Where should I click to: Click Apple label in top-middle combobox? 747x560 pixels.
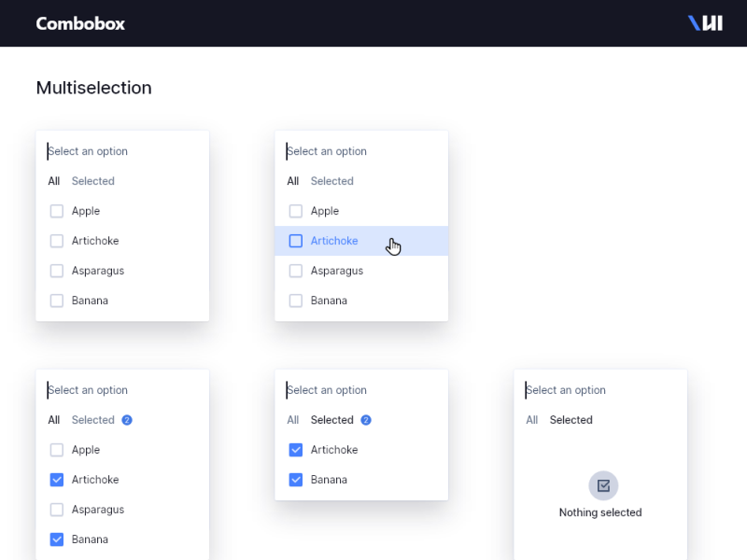(325, 211)
